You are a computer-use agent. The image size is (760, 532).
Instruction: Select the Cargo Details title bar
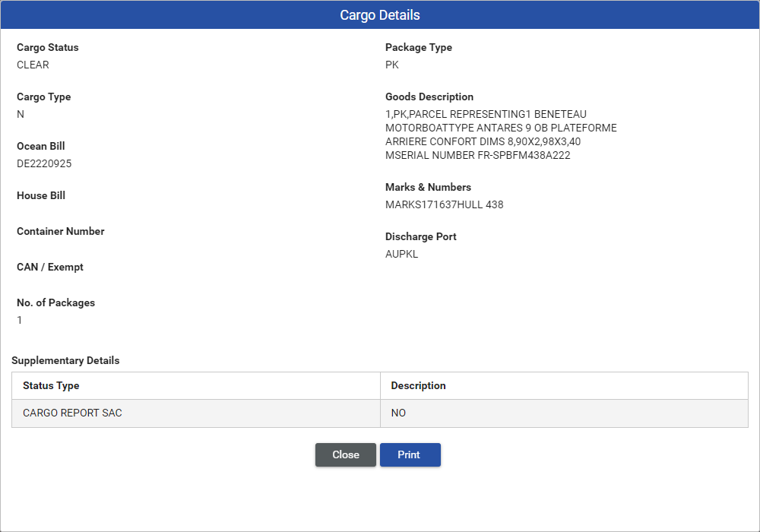pos(380,14)
